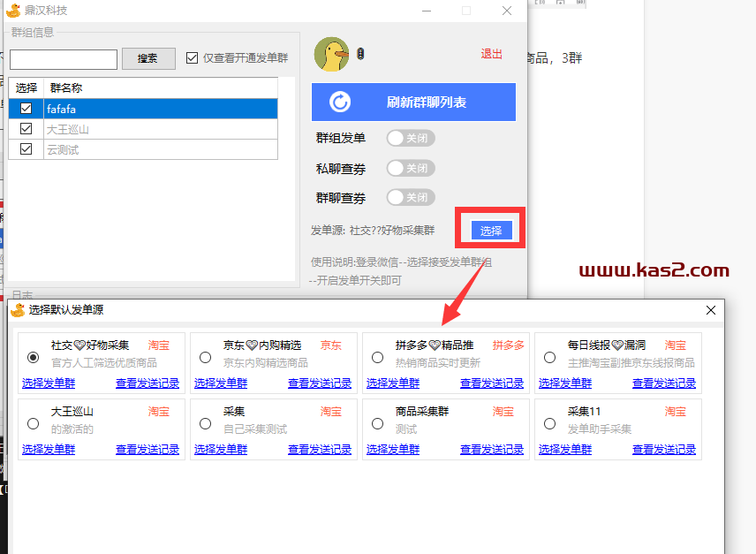The height and width of the screenshot is (554, 756).
Task: Open 查看发送记录 under 社交好物采集
Action: click(x=147, y=383)
